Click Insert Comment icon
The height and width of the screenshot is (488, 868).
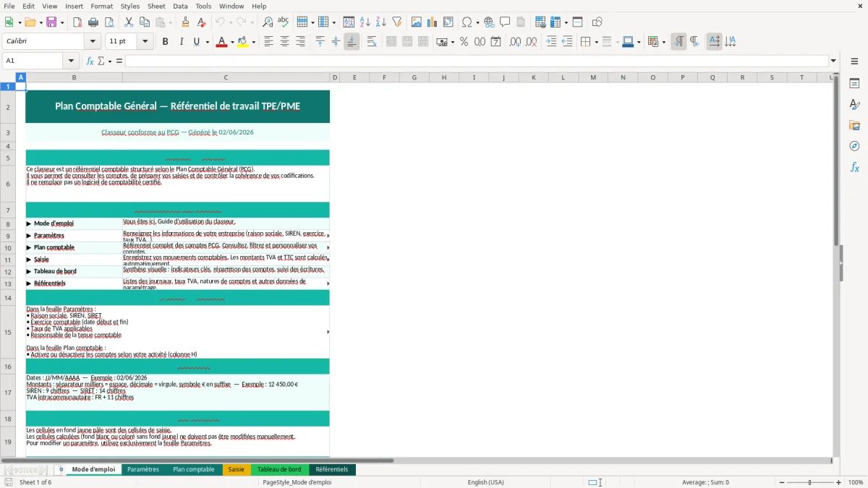point(505,22)
